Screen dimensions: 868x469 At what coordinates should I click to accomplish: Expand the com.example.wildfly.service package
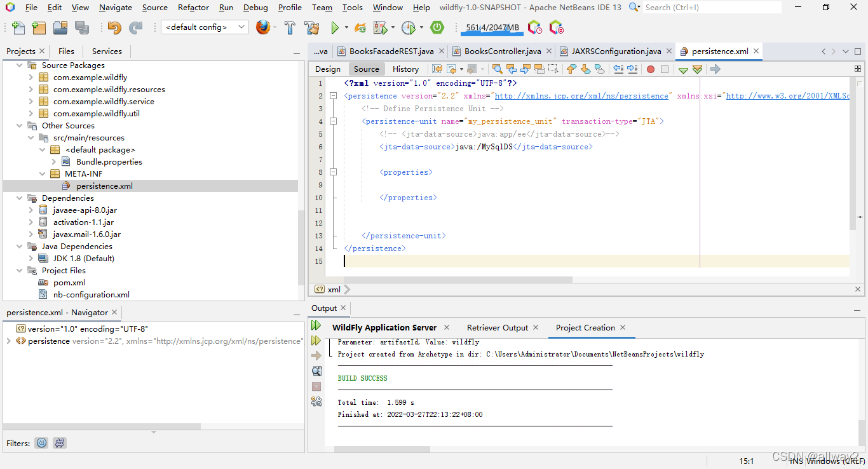tap(31, 102)
